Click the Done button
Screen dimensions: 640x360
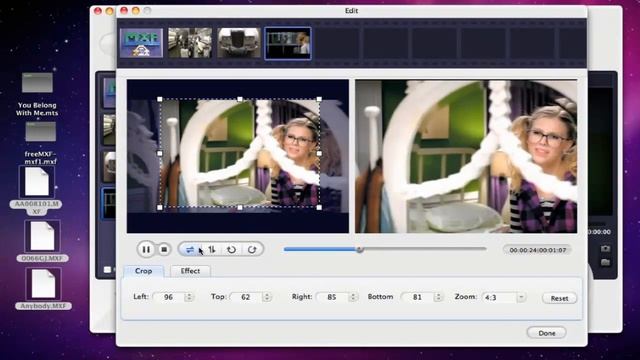[547, 333]
